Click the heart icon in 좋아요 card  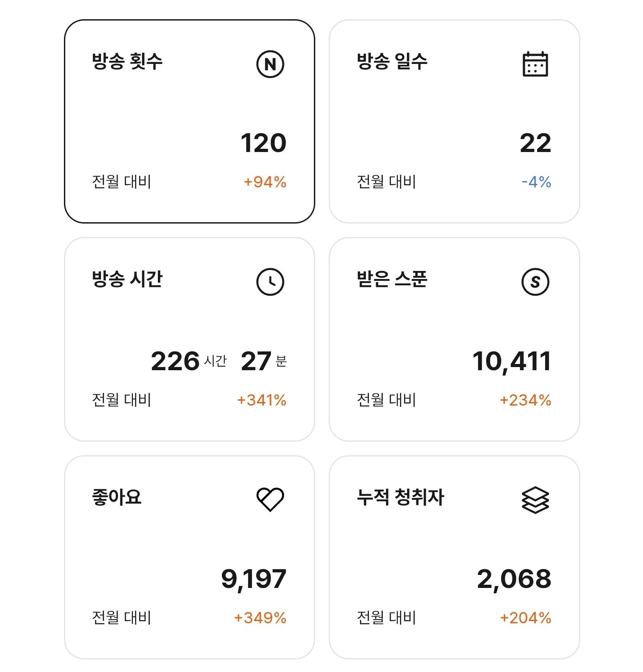click(270, 499)
